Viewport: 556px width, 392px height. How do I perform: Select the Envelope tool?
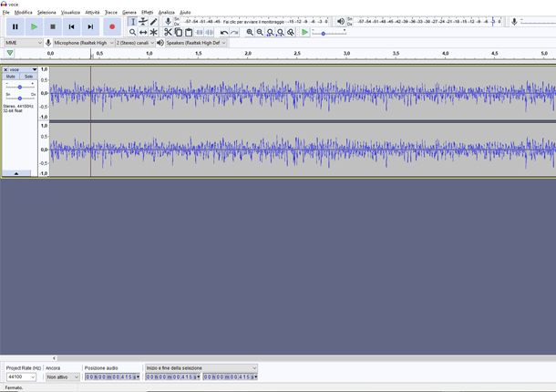coord(143,22)
